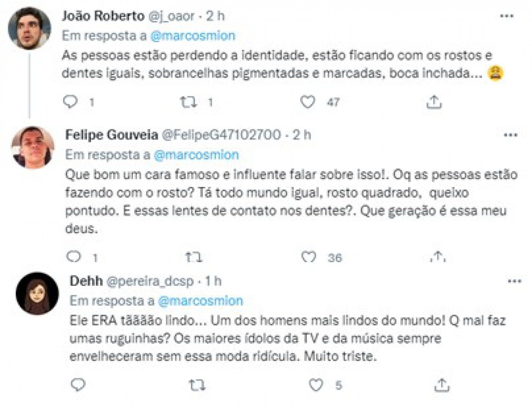The height and width of the screenshot is (407, 532).
Task: Click the Dehh username
Action: 86,281
